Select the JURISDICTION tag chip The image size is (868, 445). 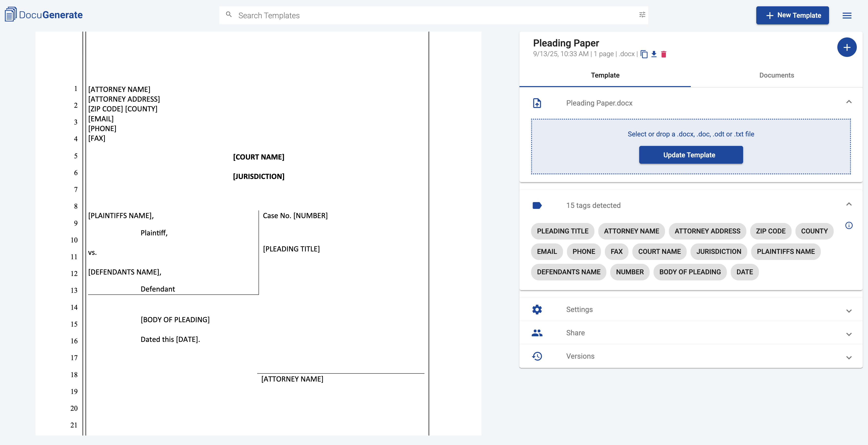[x=718, y=252]
